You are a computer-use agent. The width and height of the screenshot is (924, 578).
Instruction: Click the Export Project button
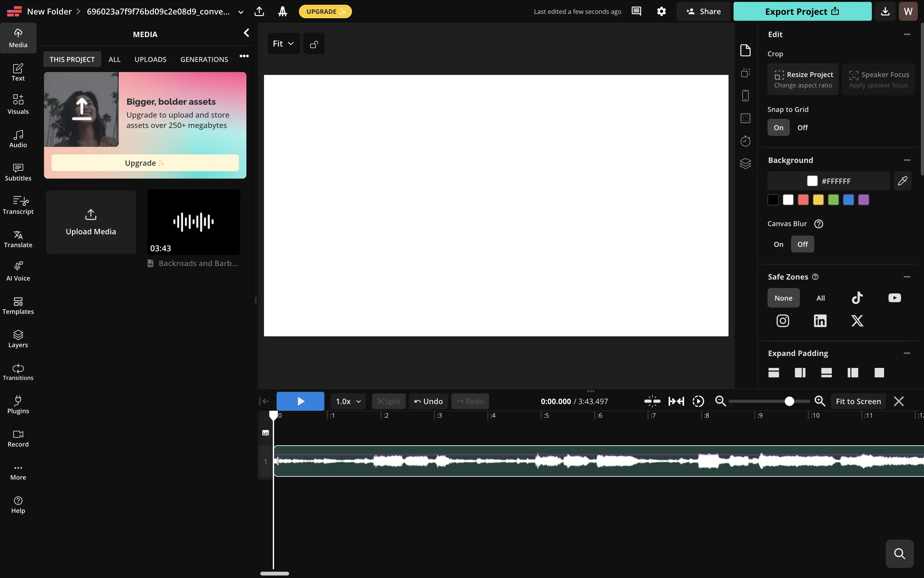click(x=801, y=11)
